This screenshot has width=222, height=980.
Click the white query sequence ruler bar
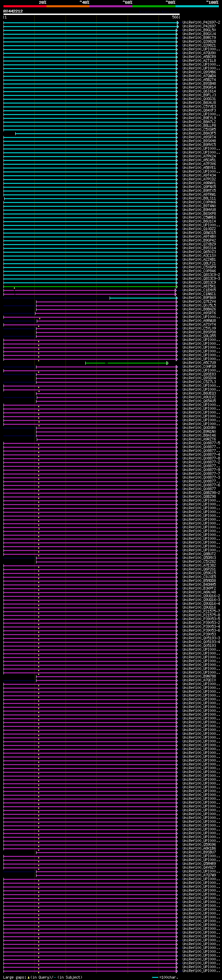pyautogui.click(x=92, y=14)
